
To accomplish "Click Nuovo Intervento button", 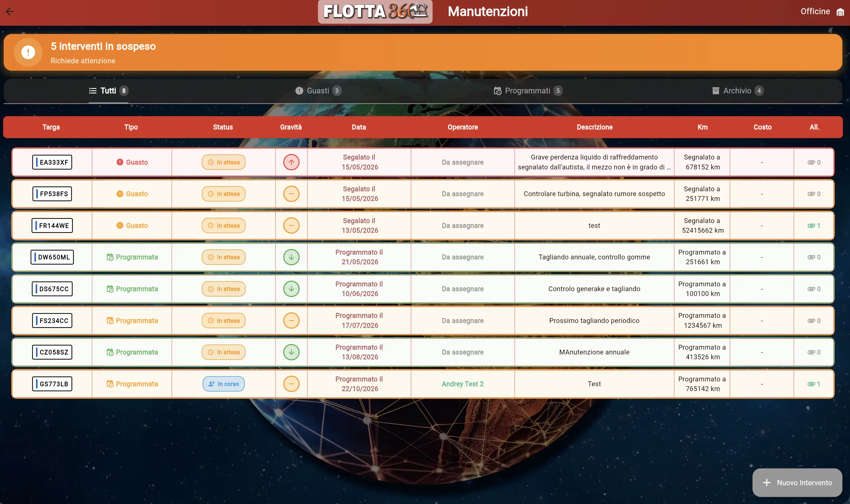I will click(x=797, y=482).
